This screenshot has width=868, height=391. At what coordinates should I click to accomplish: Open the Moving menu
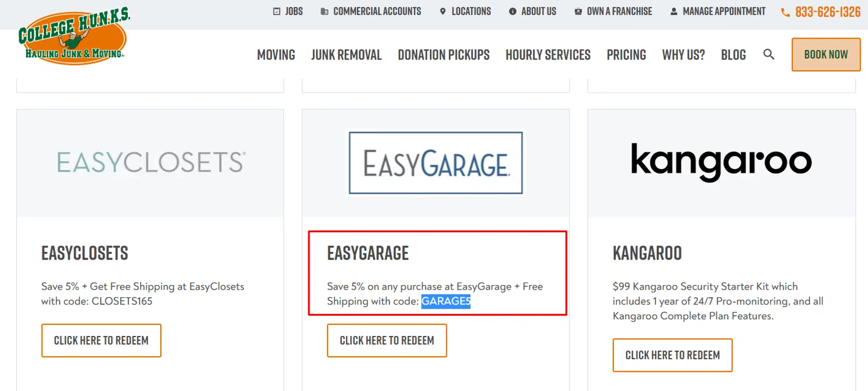click(x=276, y=54)
